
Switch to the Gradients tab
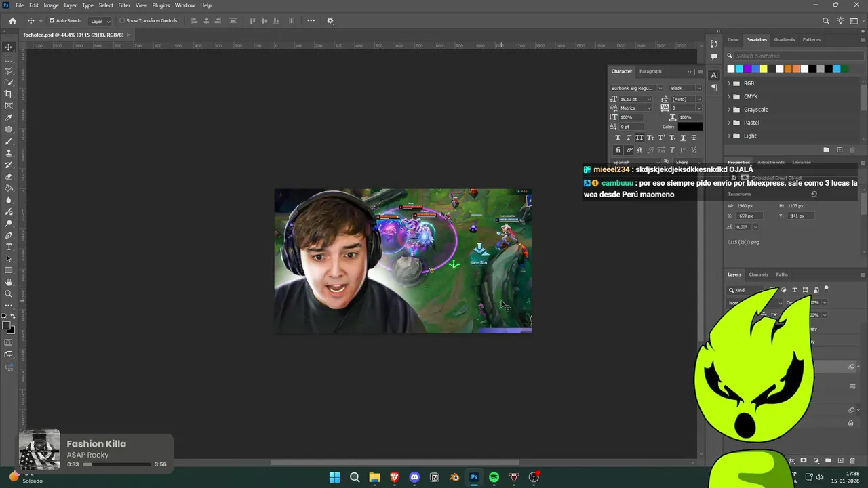pos(785,39)
